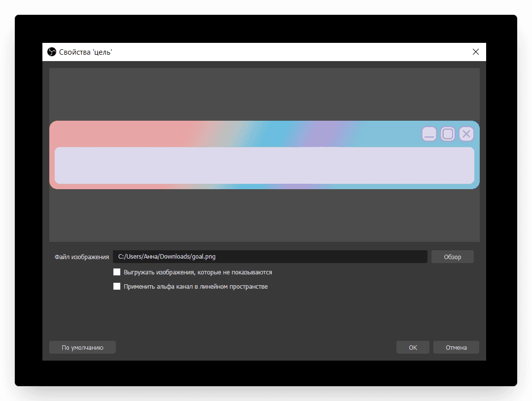
Task: Click the image file path field
Action: 270,257
